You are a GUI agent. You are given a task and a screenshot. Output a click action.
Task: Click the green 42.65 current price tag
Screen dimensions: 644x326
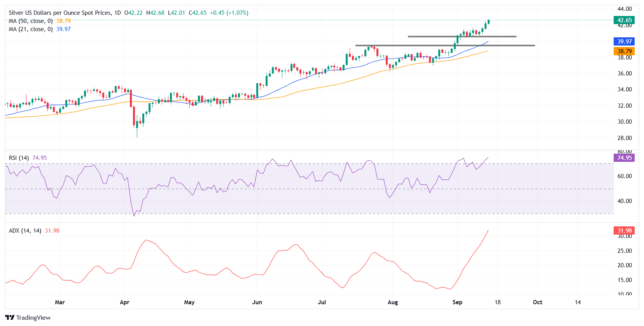[x=624, y=20]
